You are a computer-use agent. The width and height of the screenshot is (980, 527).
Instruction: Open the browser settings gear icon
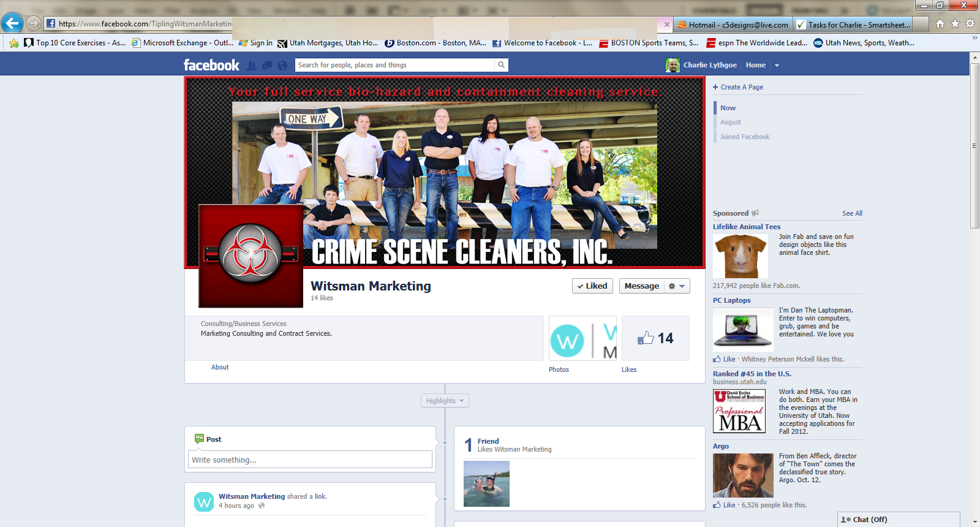(x=970, y=24)
